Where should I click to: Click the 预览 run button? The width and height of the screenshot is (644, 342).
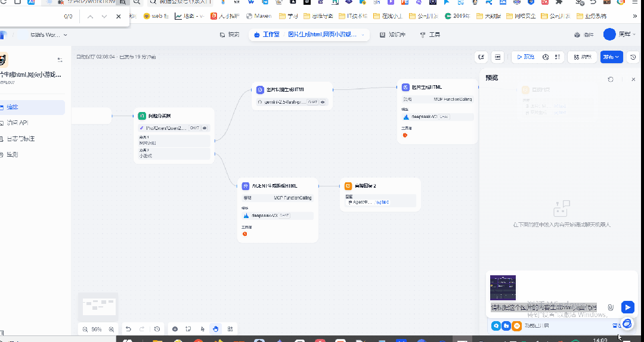(x=526, y=57)
